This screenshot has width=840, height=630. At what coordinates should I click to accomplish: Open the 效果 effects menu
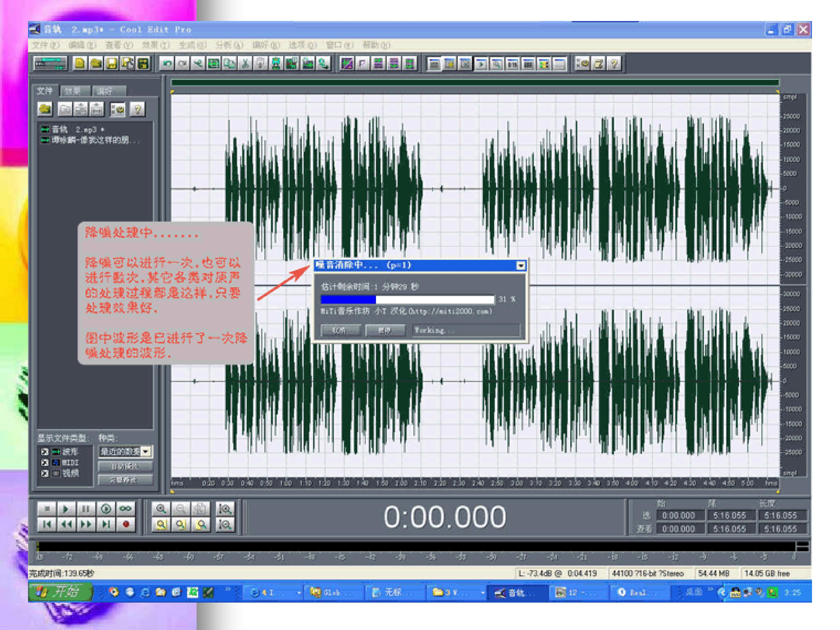(156, 45)
